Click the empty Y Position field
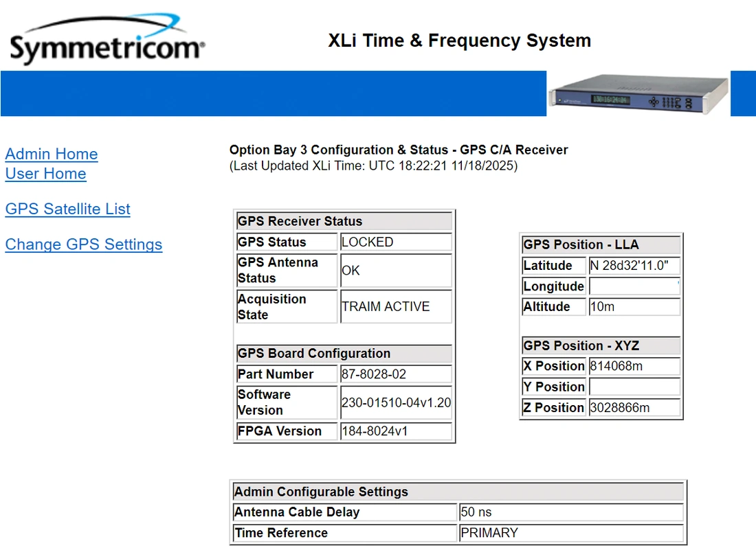Screen dimensions: 756x548 [x=634, y=387]
